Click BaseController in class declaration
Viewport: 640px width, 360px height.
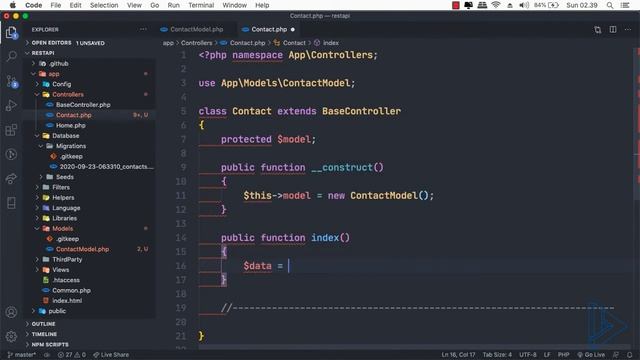point(361,111)
